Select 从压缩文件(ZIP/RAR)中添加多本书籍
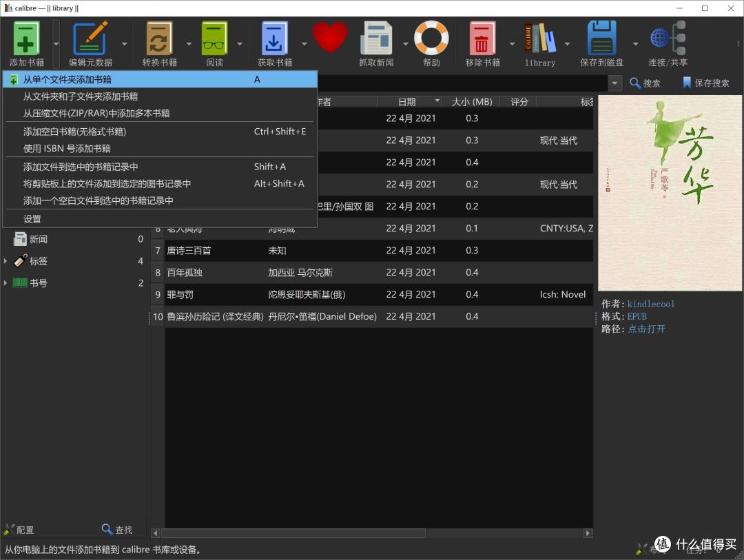The height and width of the screenshot is (560, 744). [160, 113]
